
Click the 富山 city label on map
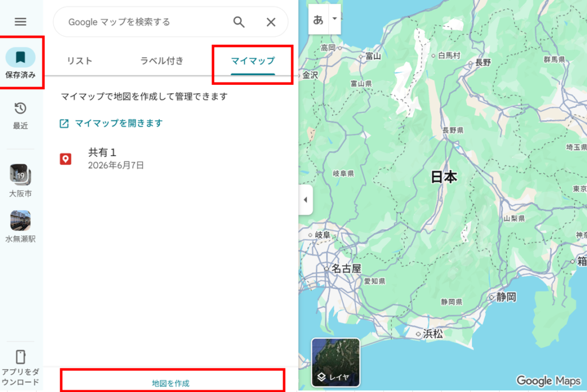[373, 56]
